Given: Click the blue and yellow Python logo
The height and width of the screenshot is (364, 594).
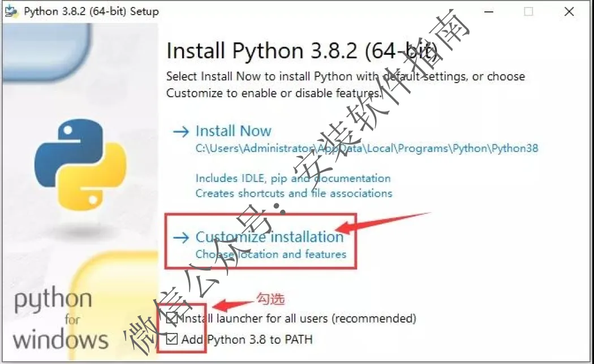Looking at the screenshot, I should click(80, 164).
